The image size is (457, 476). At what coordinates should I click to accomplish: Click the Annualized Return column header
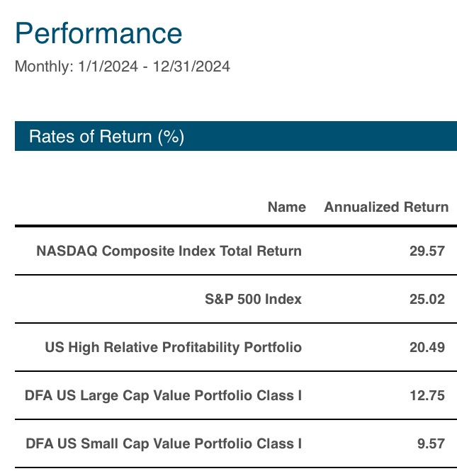(386, 207)
